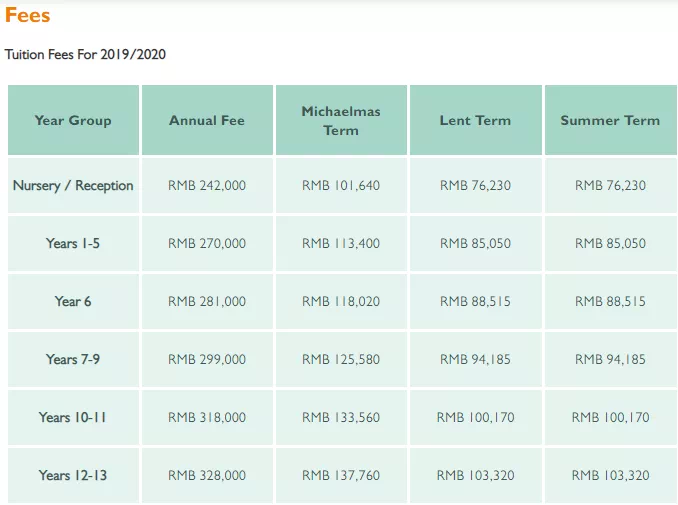Select the Summer Term column header
This screenshot has height=505, width=678.
pyautogui.click(x=610, y=120)
